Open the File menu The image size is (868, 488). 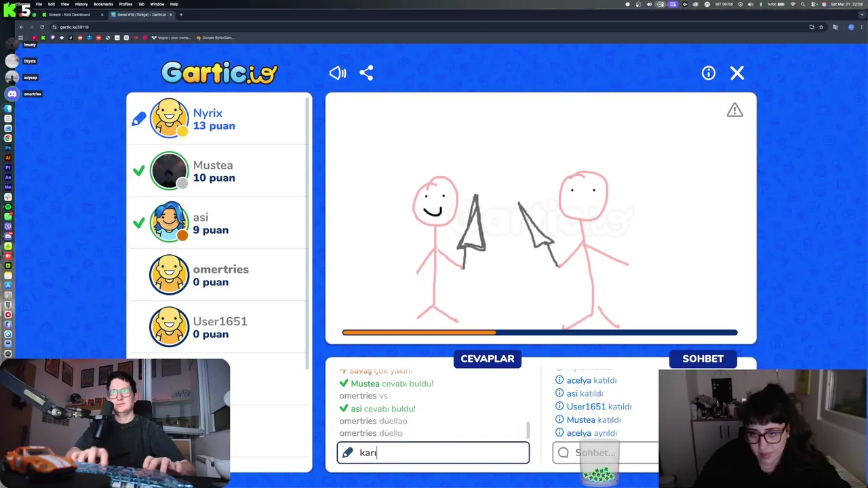click(x=39, y=4)
